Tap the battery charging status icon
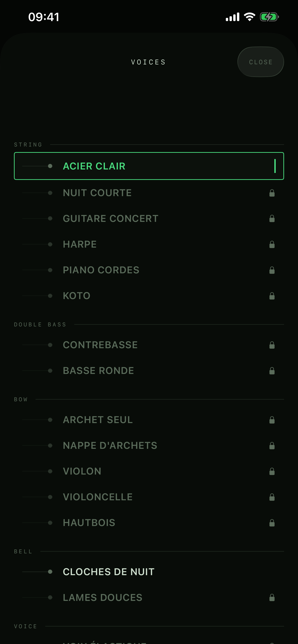Viewport: 298px width, 644px height. click(x=269, y=17)
